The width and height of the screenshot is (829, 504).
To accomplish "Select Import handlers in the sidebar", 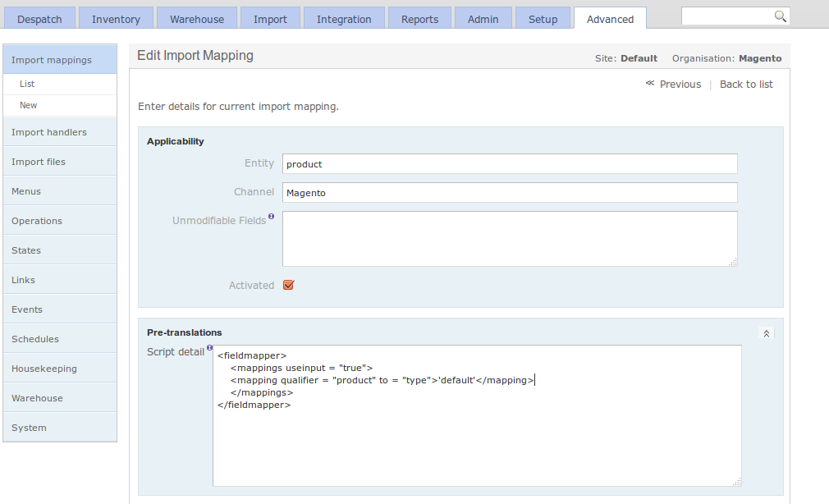I will (x=50, y=131).
